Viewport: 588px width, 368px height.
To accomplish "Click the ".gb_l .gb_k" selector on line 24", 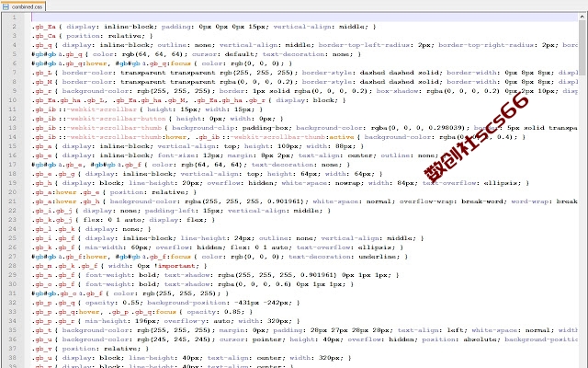I will pos(54,229).
